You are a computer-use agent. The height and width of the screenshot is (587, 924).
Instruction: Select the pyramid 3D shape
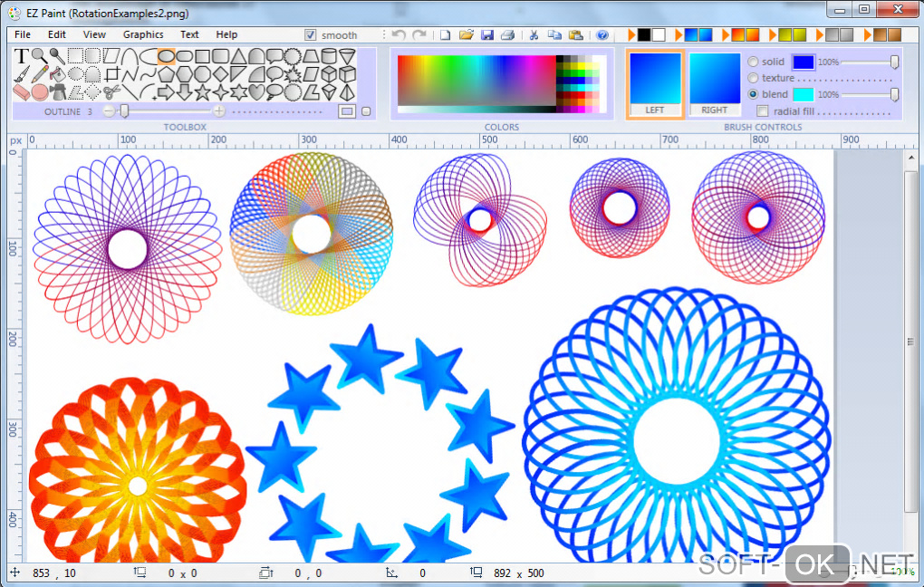347,91
